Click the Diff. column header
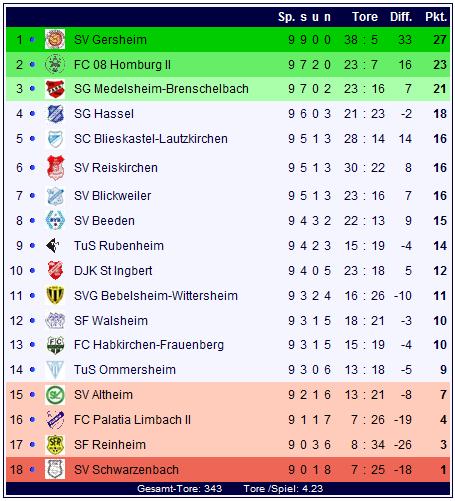 (401, 17)
